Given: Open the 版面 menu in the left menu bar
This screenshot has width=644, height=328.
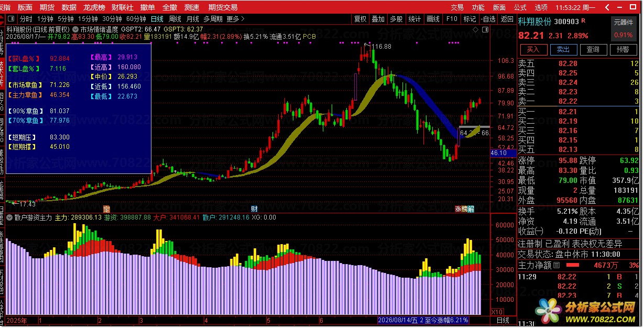Looking at the screenshot, I should (x=25, y=7).
